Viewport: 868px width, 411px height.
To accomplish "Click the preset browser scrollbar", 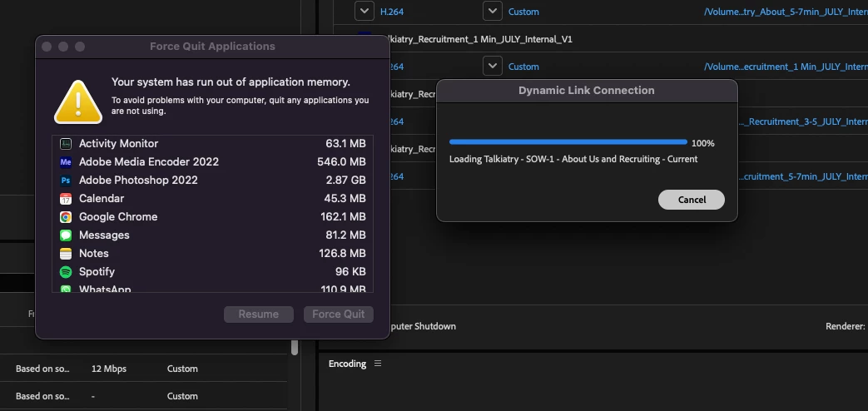I will [295, 347].
